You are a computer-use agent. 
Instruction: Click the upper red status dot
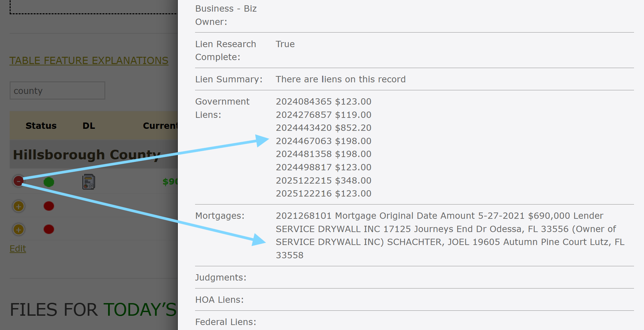49,206
